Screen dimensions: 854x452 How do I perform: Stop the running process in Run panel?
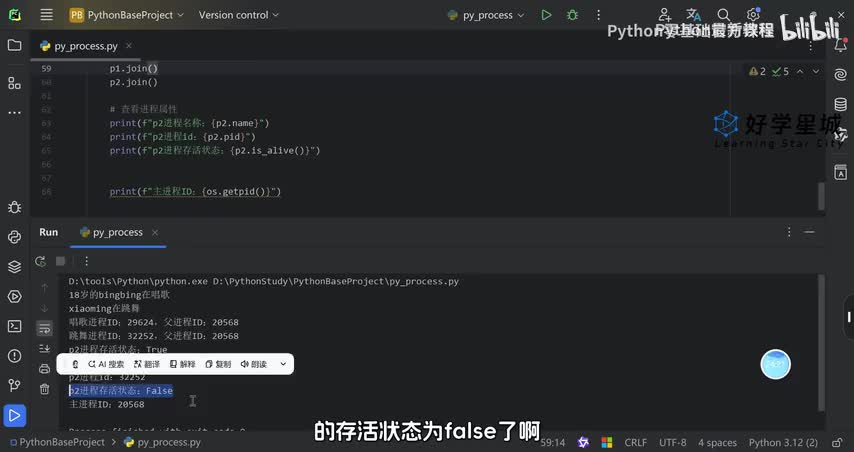click(60, 261)
